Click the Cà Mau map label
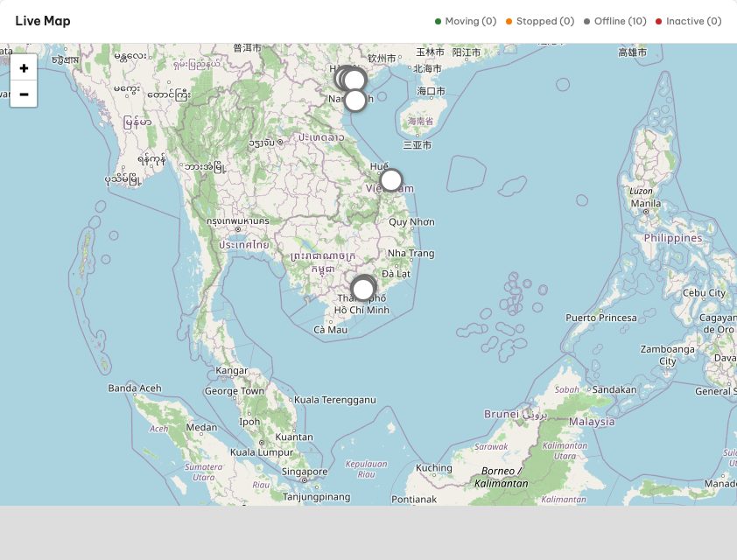The width and height of the screenshot is (737, 560). click(x=331, y=330)
